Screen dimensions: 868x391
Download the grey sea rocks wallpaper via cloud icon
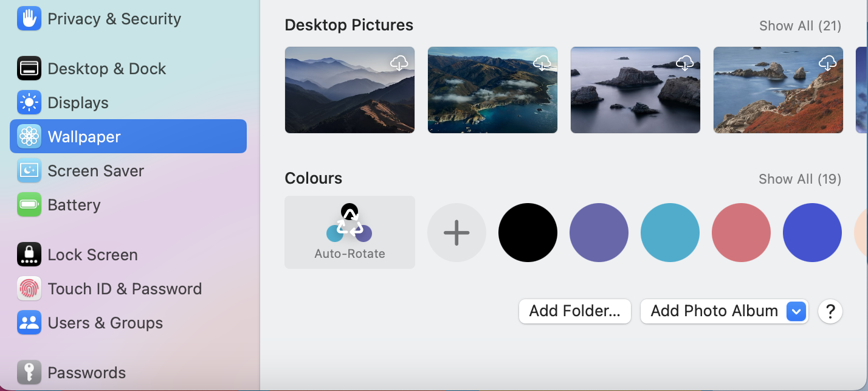tap(685, 63)
